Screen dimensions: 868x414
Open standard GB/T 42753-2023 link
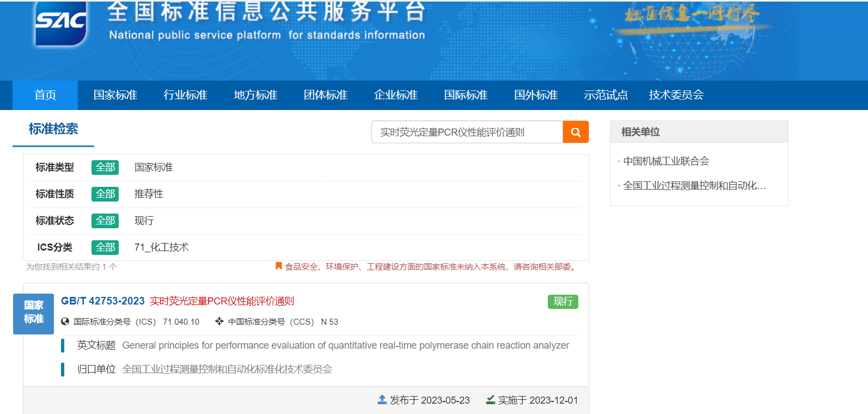coord(103,301)
